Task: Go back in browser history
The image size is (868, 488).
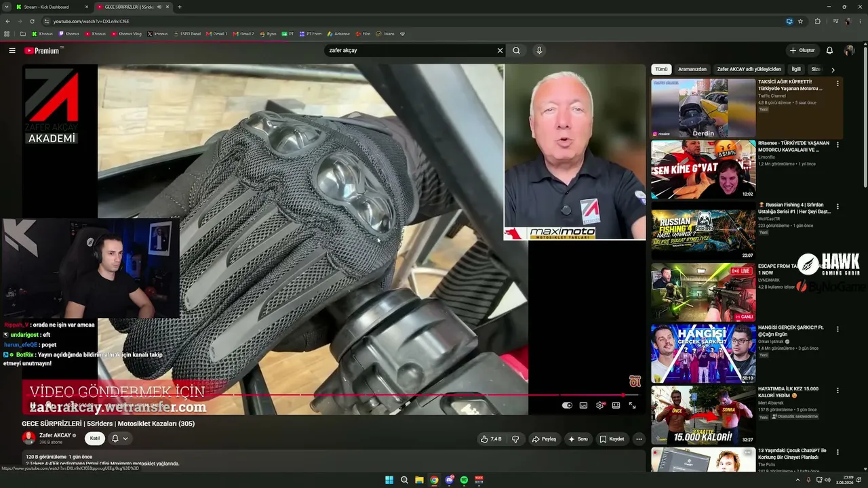Action: tap(7, 21)
